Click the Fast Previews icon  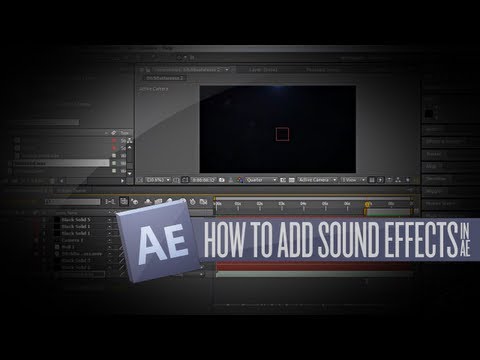click(x=380, y=180)
